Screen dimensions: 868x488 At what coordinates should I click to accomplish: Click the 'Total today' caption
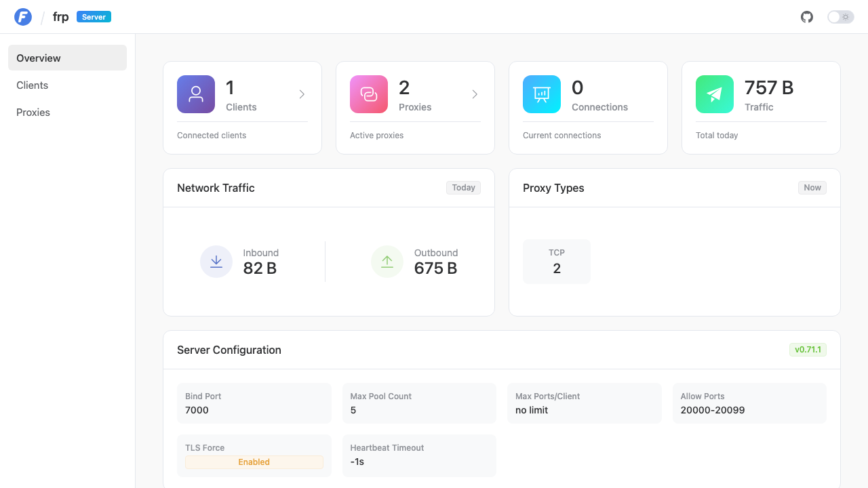pos(717,136)
